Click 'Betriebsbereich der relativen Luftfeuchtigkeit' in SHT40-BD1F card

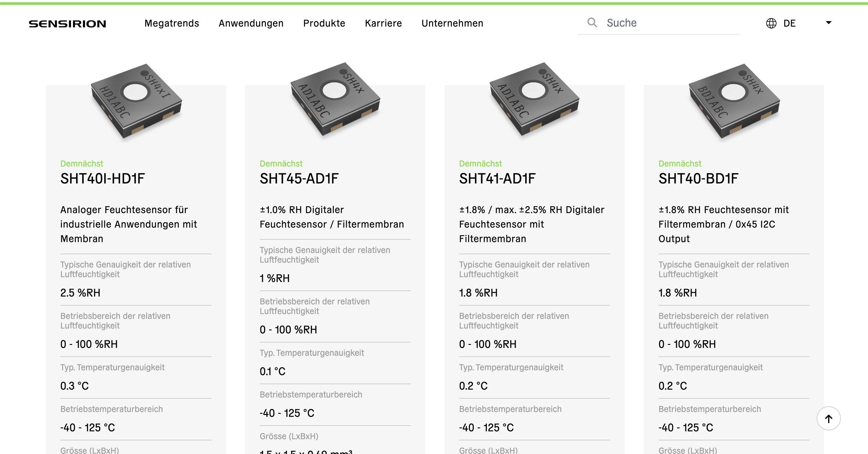click(x=714, y=321)
